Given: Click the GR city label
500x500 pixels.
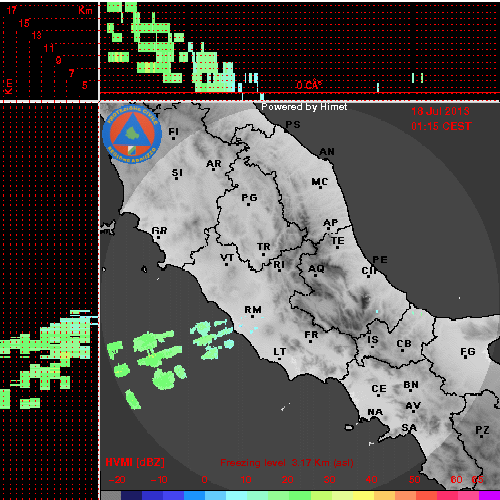Looking at the screenshot, I should tap(159, 230).
